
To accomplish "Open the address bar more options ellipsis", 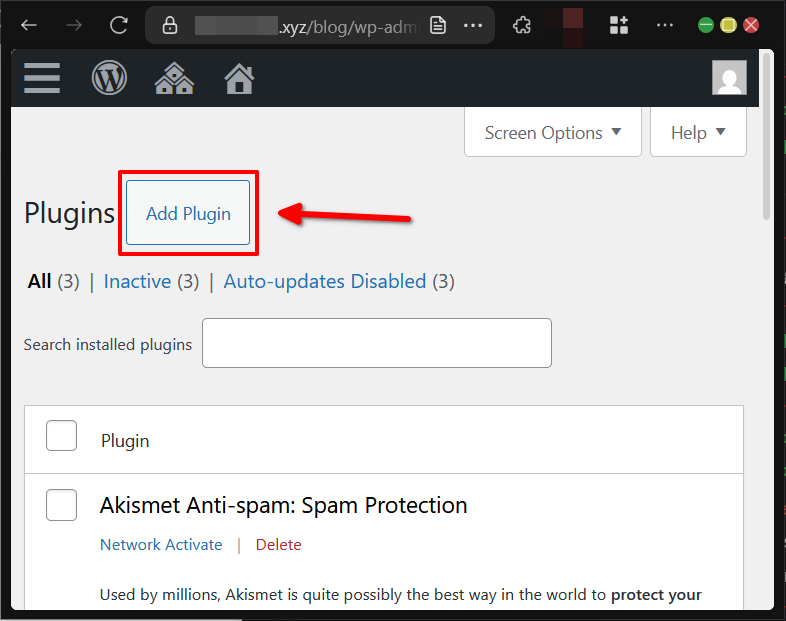I will click(473, 25).
